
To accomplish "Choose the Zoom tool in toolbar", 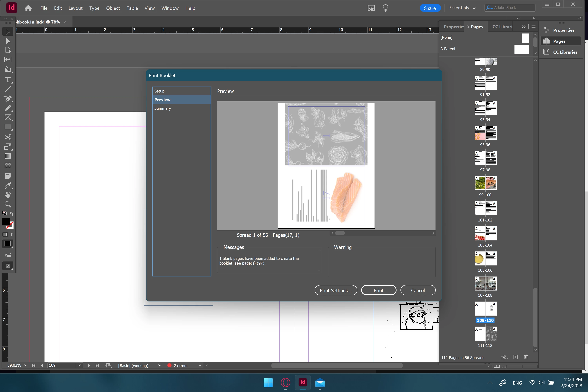I will point(8,204).
